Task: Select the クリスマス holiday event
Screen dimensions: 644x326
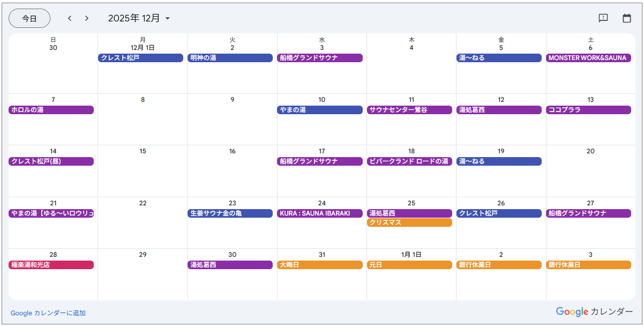Action: (409, 223)
